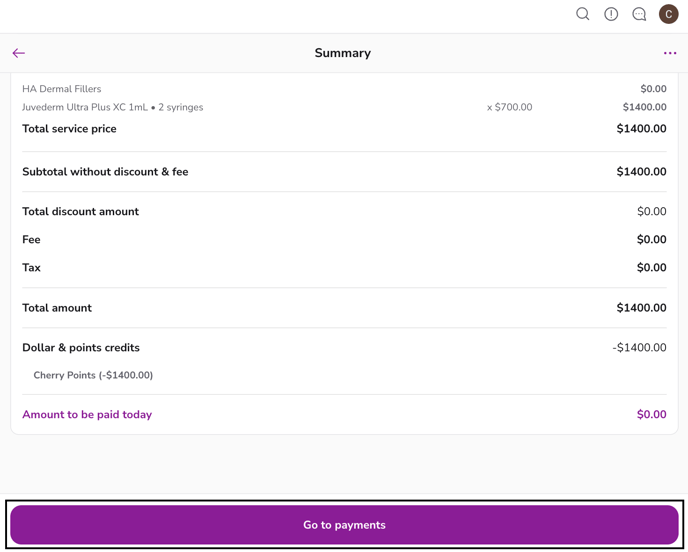688x552 pixels.
Task: Click the Juvederm Ultra Plus XC item
Action: (x=112, y=107)
